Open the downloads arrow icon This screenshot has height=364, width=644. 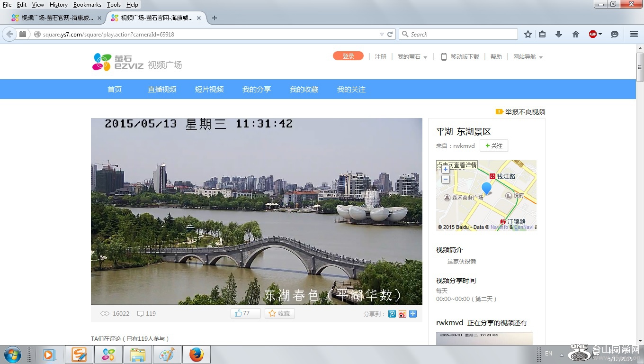(559, 34)
